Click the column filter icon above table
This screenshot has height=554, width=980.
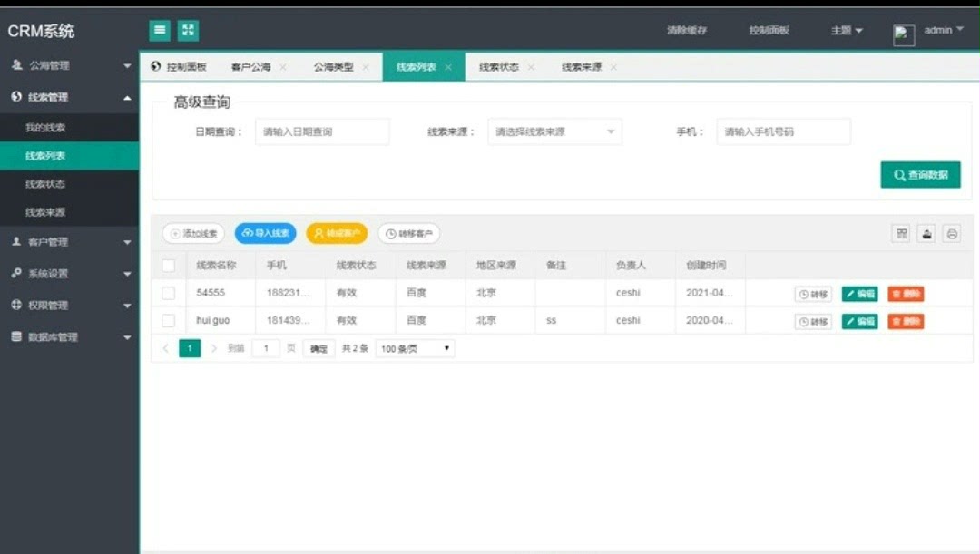click(x=901, y=233)
